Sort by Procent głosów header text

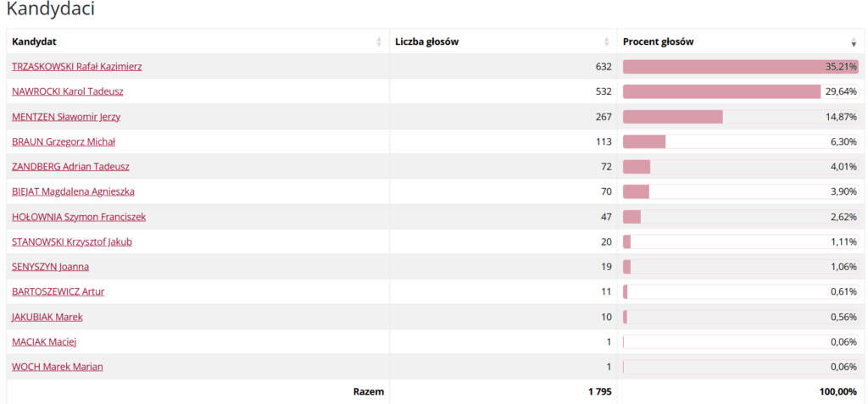pyautogui.click(x=658, y=42)
